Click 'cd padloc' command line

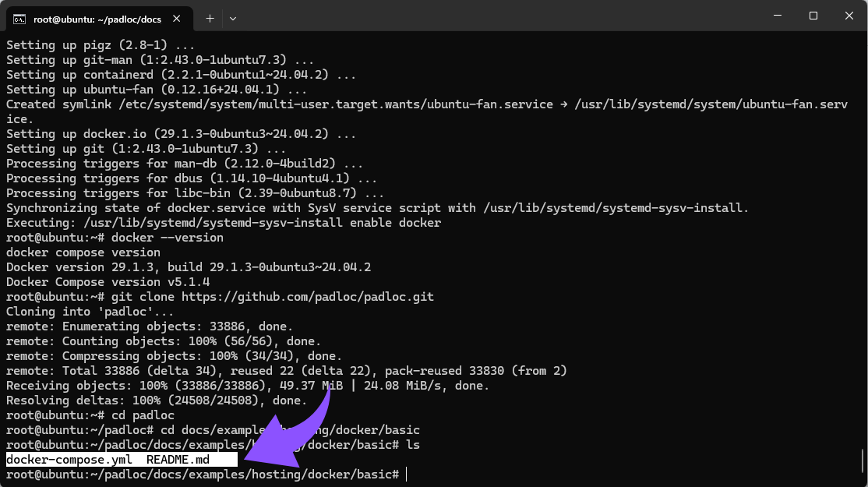(90, 415)
